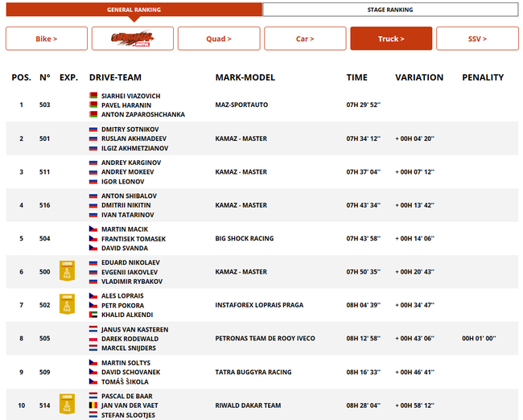The image size is (523, 420).
Task: Select the Car category button
Action: (x=305, y=39)
